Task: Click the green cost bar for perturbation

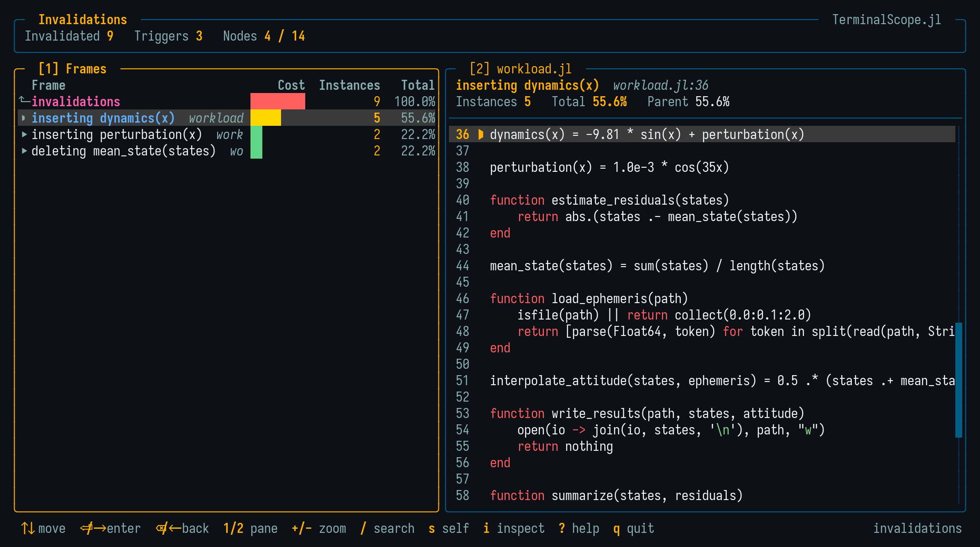Action: pos(256,134)
